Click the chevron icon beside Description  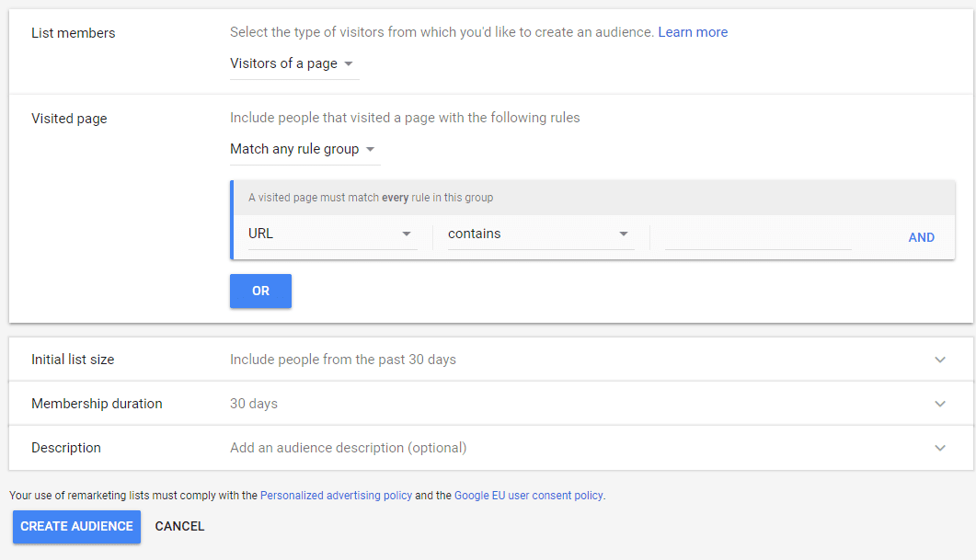pos(940,448)
